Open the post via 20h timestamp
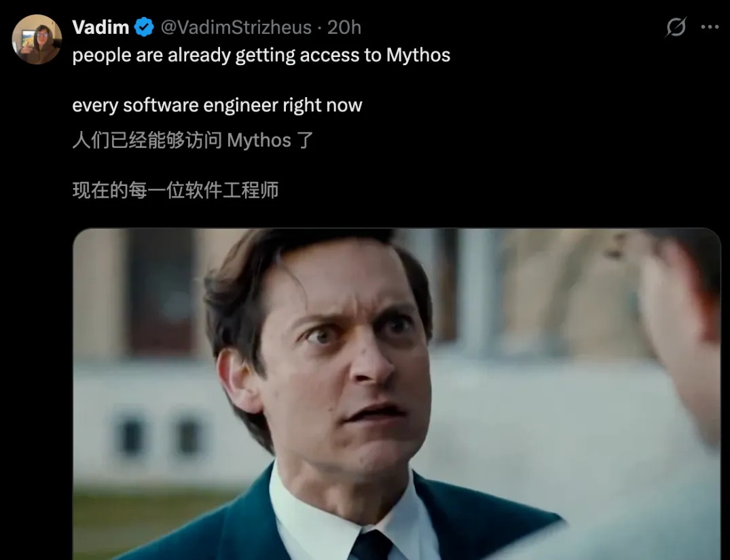Screen dimensions: 730x560 point(344,27)
